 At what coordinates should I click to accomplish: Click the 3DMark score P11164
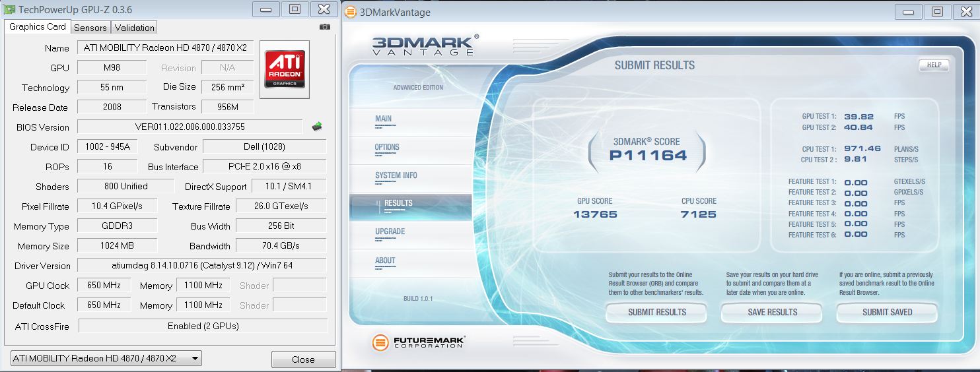[648, 156]
